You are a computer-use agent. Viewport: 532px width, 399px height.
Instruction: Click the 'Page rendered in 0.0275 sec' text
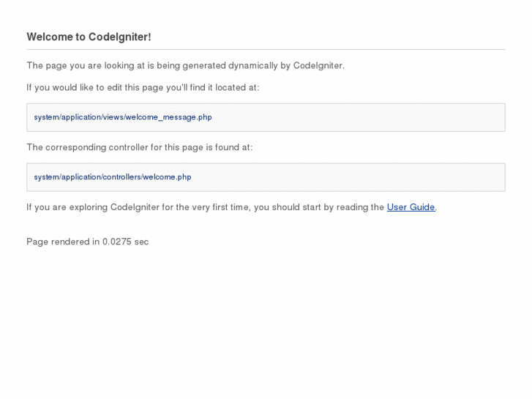[x=87, y=242]
